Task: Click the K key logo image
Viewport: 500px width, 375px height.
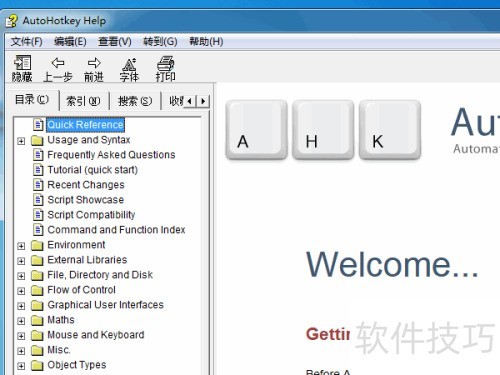Action: pyautogui.click(x=390, y=130)
